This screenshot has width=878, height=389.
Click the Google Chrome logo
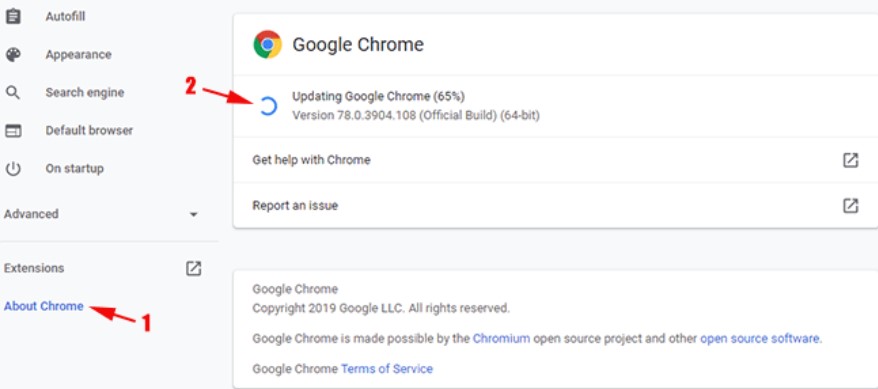point(268,44)
